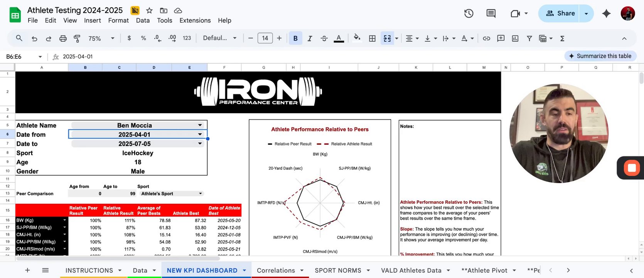
Task: Open the fill color picker
Action: click(x=357, y=38)
